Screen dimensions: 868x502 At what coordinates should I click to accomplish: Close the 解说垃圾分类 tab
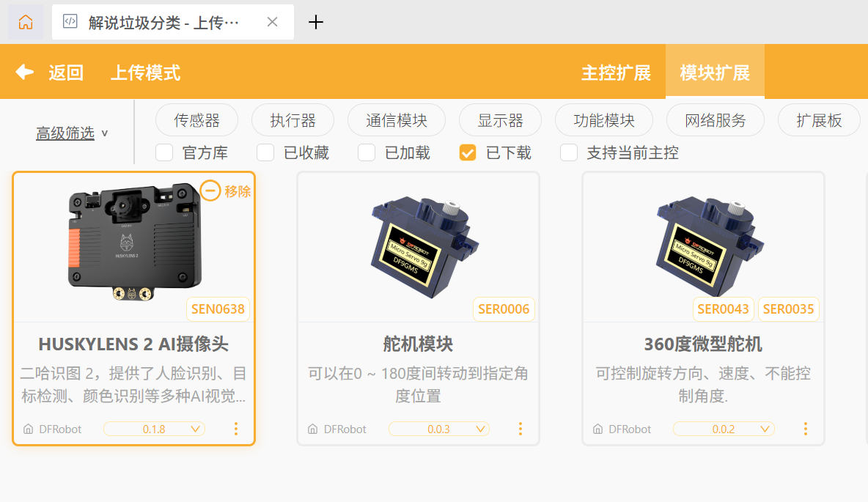pyautogui.click(x=273, y=22)
